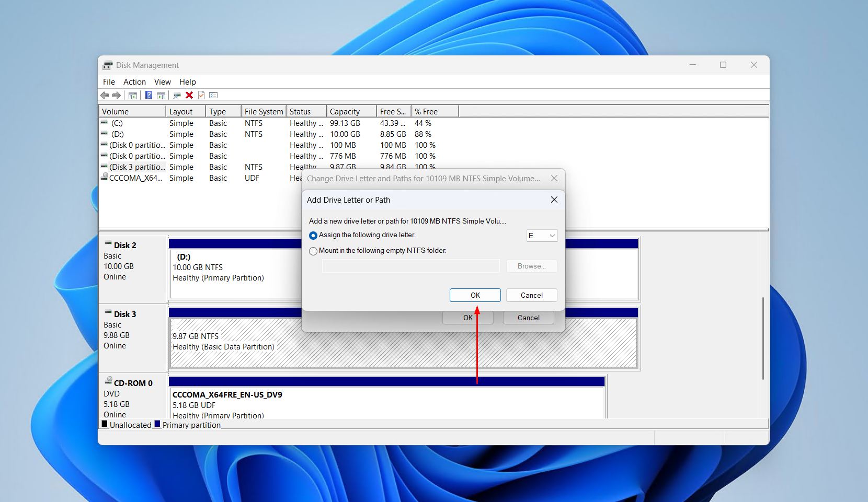Click the 88 % free cell
868x502 pixels.
click(423, 134)
